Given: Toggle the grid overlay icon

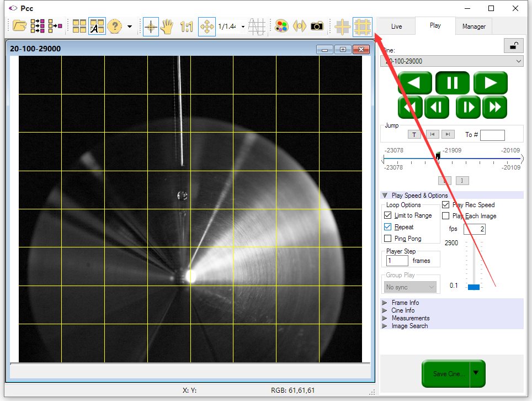Looking at the screenshot, I should [x=363, y=27].
